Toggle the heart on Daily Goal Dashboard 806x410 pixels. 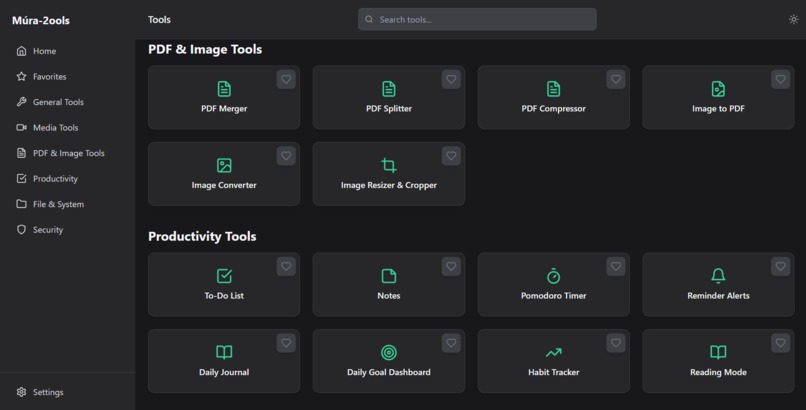pos(451,343)
